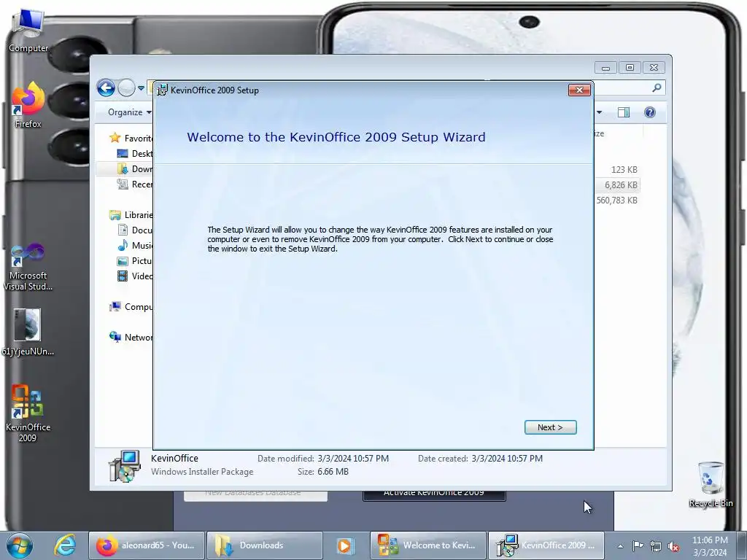Click the Explorer forward navigation button
747x560 pixels.
(x=126, y=87)
